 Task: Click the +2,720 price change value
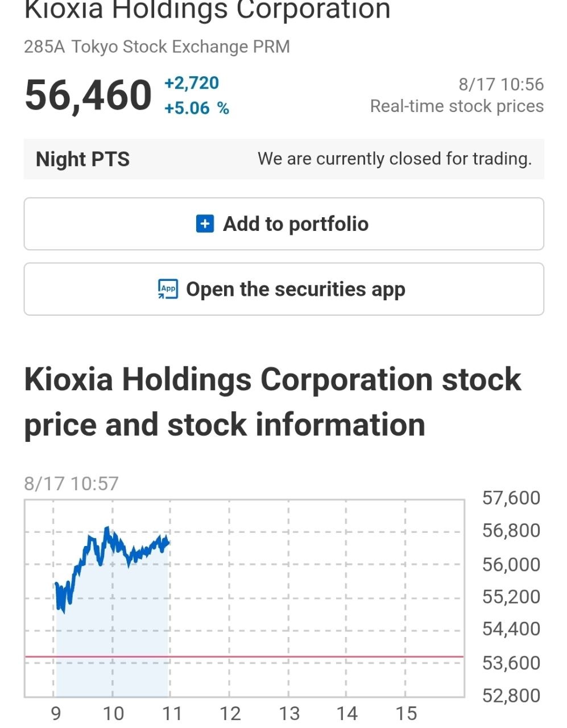pyautogui.click(x=192, y=83)
